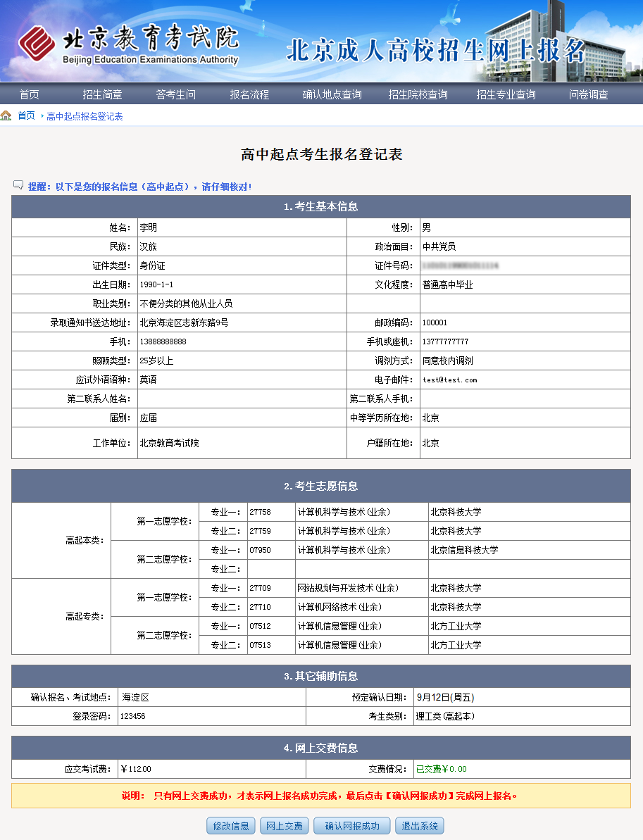Open the 招生院校查询 menu item

(x=418, y=95)
